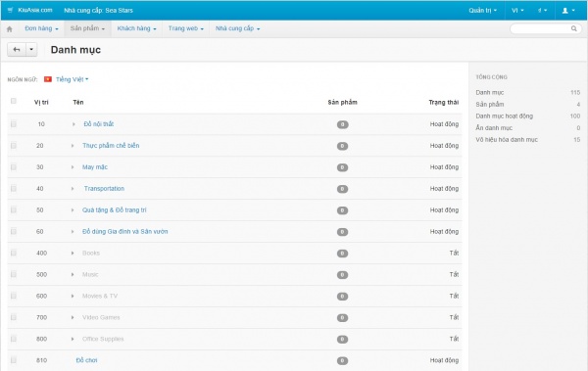Change status Hoạt động for Quà tặng row
This screenshot has width=588, height=371.
pos(444,210)
